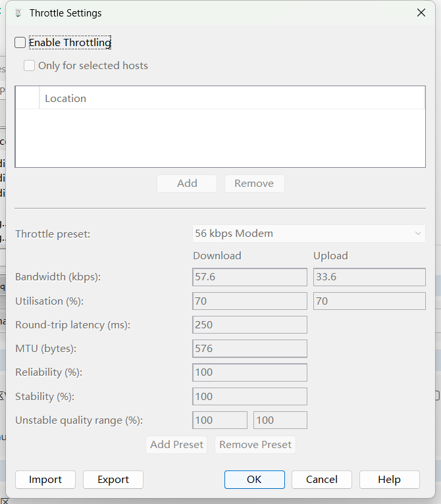Enable the Throttling checkbox
Image resolution: width=441 pixels, height=504 pixels.
pos(20,43)
